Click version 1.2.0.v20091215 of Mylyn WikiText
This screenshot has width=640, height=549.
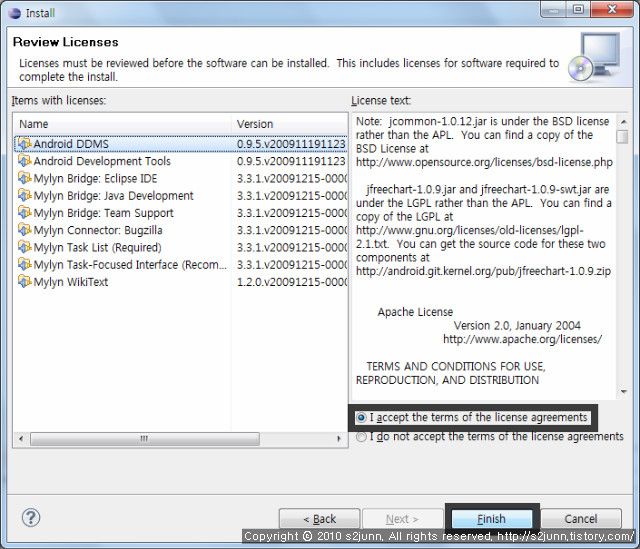click(291, 282)
